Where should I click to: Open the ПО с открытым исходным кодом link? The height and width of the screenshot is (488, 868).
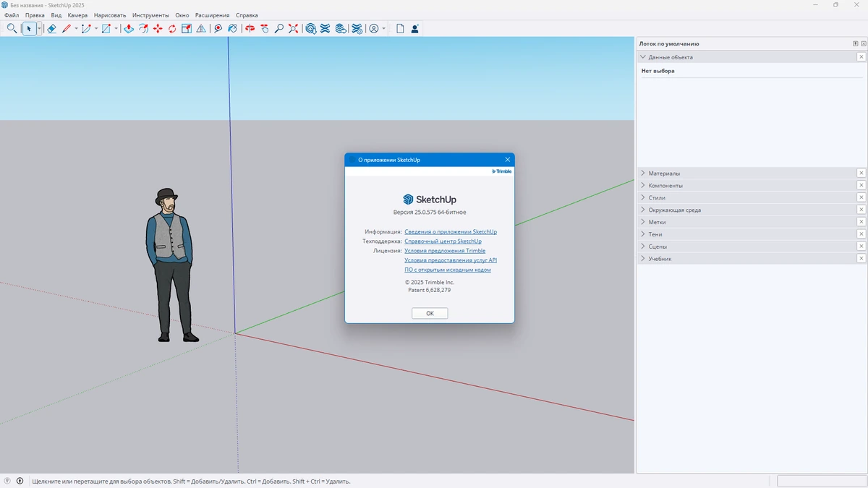click(x=448, y=269)
